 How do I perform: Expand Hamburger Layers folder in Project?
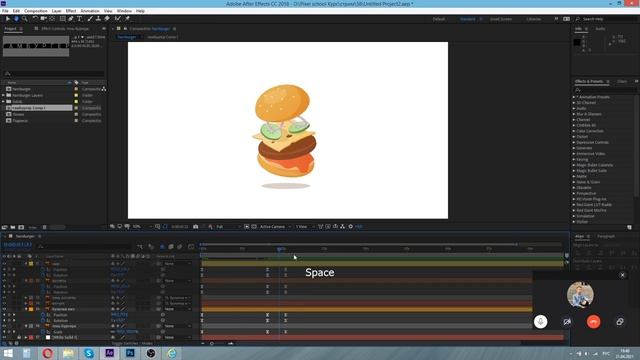[x=3, y=95]
